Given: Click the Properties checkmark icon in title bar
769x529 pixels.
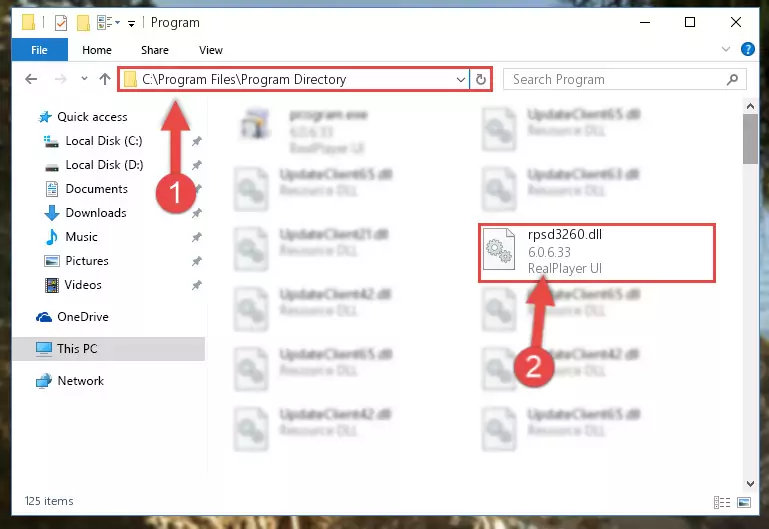Looking at the screenshot, I should [x=61, y=23].
